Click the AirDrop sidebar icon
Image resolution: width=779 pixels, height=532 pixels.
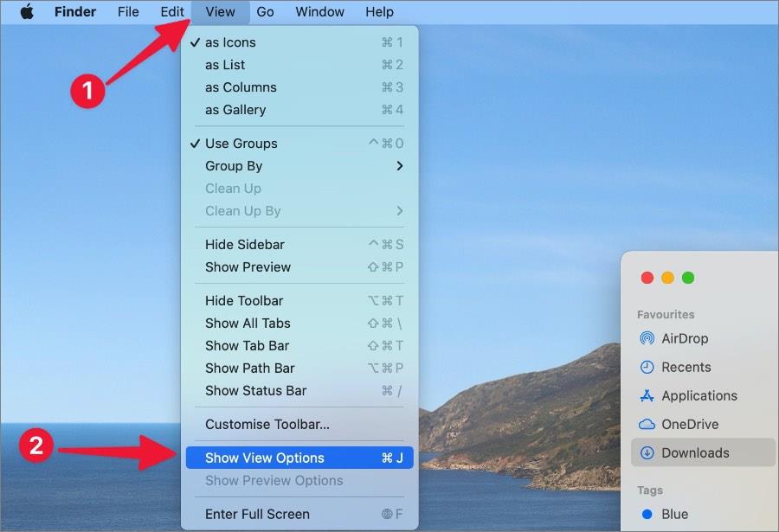(x=647, y=338)
